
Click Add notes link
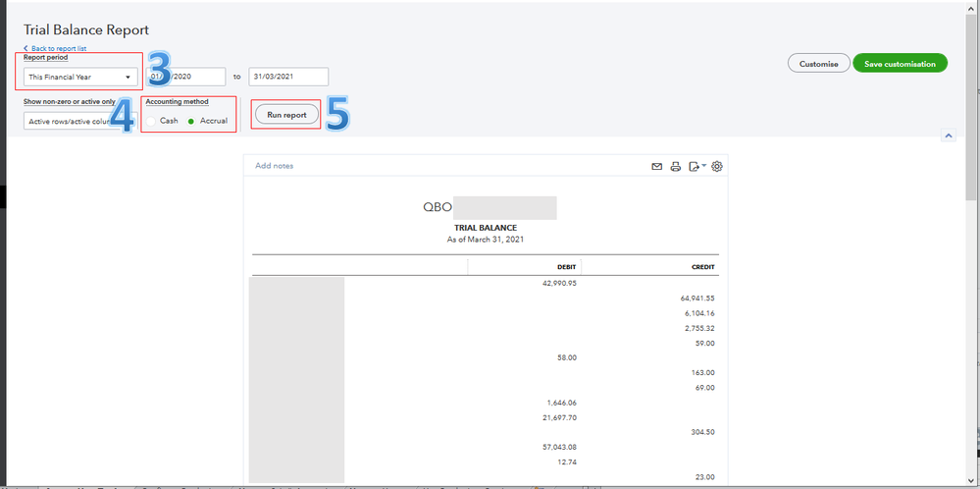point(274,166)
